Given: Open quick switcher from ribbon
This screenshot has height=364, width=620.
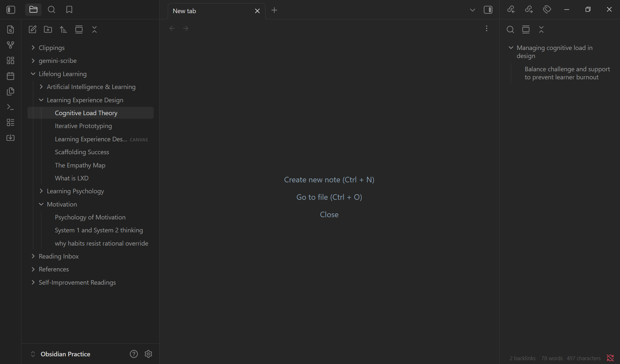Looking at the screenshot, I should tap(11, 29).
